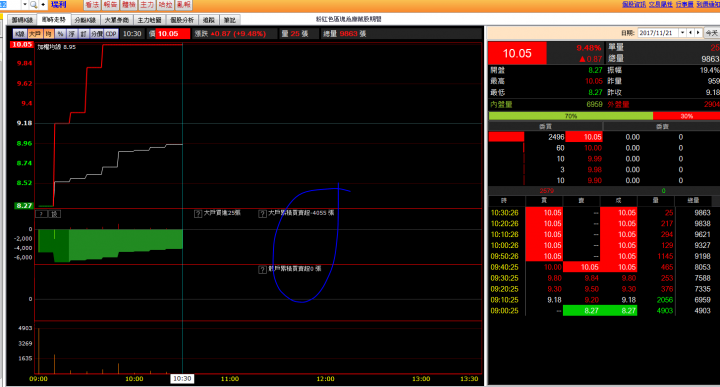Click the date field showing 2017/11/21
This screenshot has width=720, height=387.
click(658, 33)
